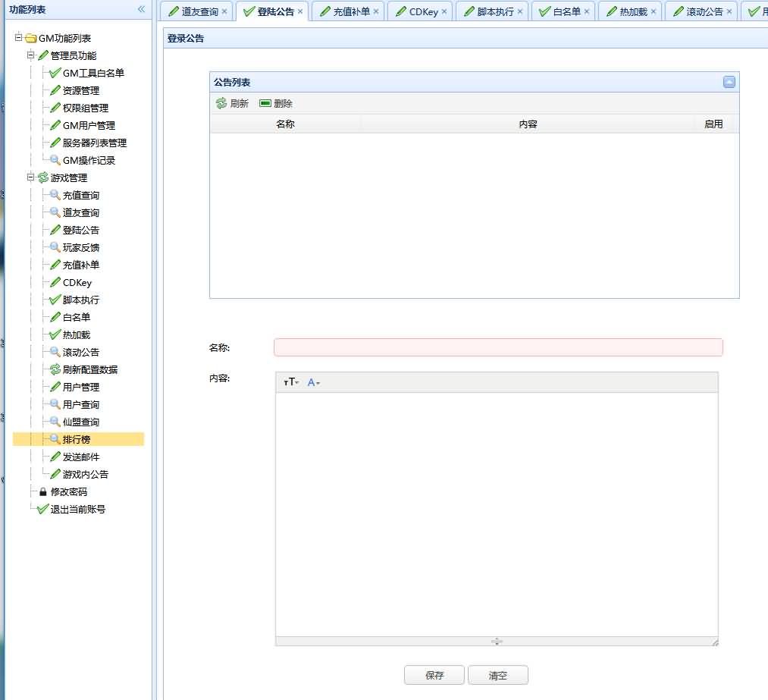Collapse the 功能列表 sidebar panel
This screenshot has width=768, height=700.
pos(141,9)
